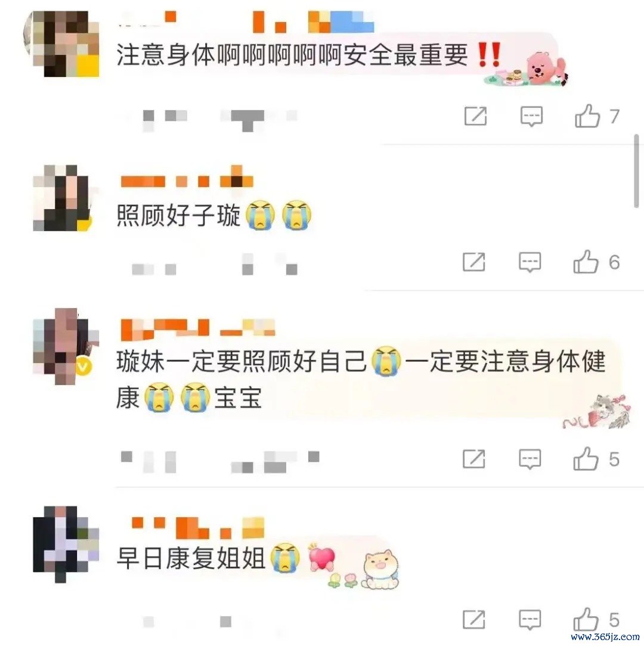
Task: Open username above 早日康复姐姐 comment
Action: click(197, 528)
